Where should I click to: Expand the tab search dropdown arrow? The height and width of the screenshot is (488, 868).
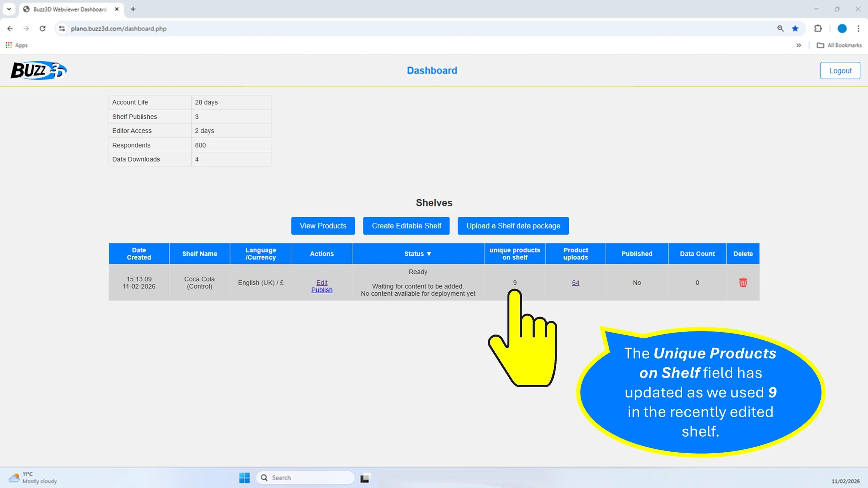[x=9, y=9]
